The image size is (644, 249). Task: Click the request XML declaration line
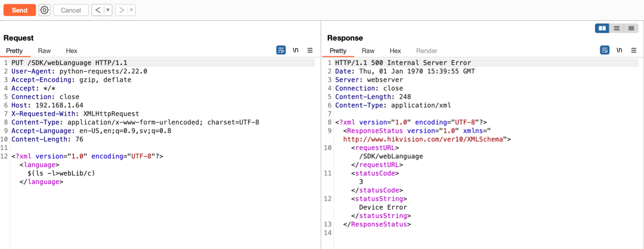pos(87,156)
